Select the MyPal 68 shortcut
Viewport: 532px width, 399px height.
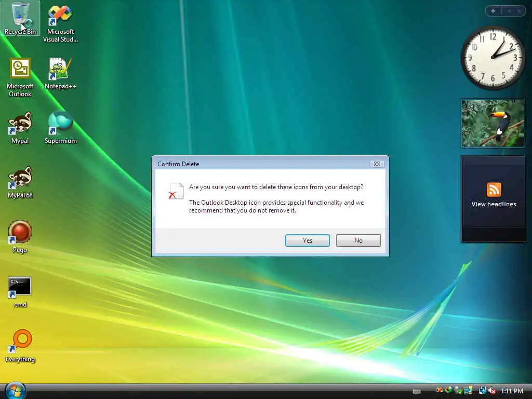pyautogui.click(x=20, y=182)
